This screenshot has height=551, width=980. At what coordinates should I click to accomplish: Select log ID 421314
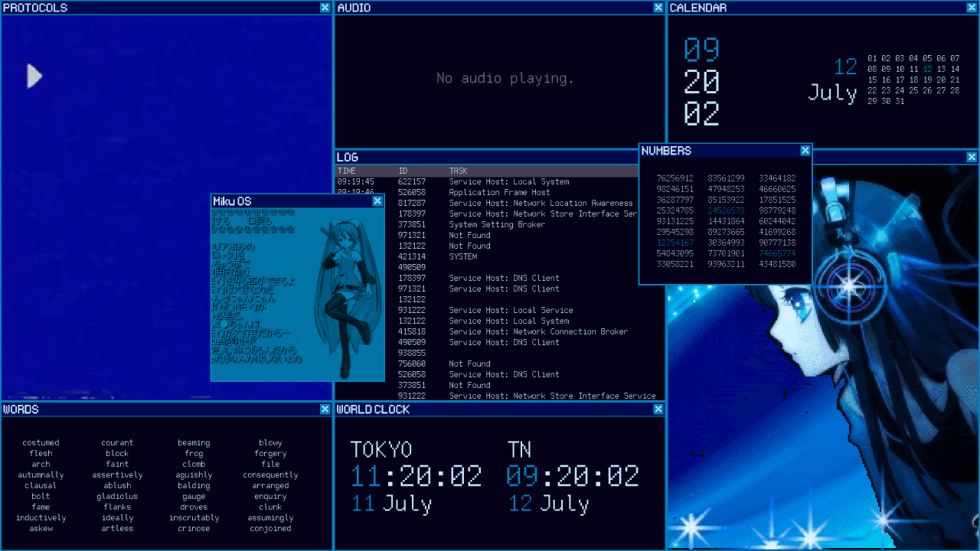point(412,257)
